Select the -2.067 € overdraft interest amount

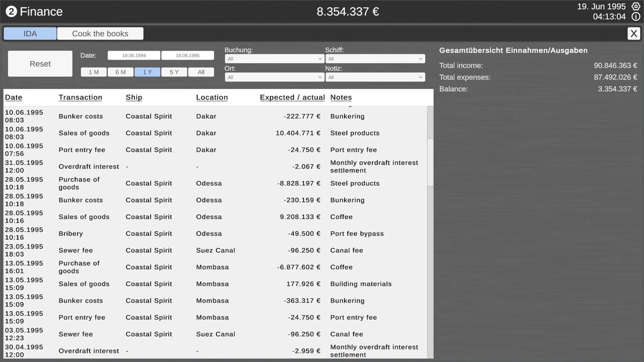click(x=306, y=166)
